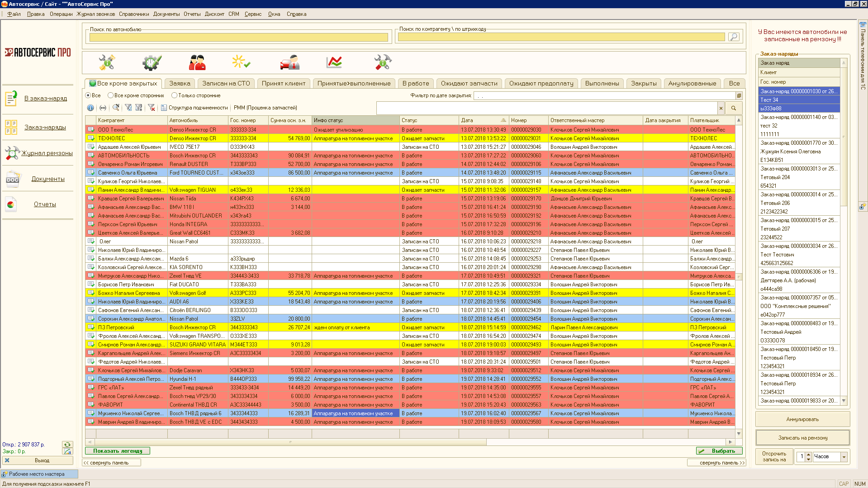Switch to the 'Ожидают запчасти' tab

tap(469, 83)
